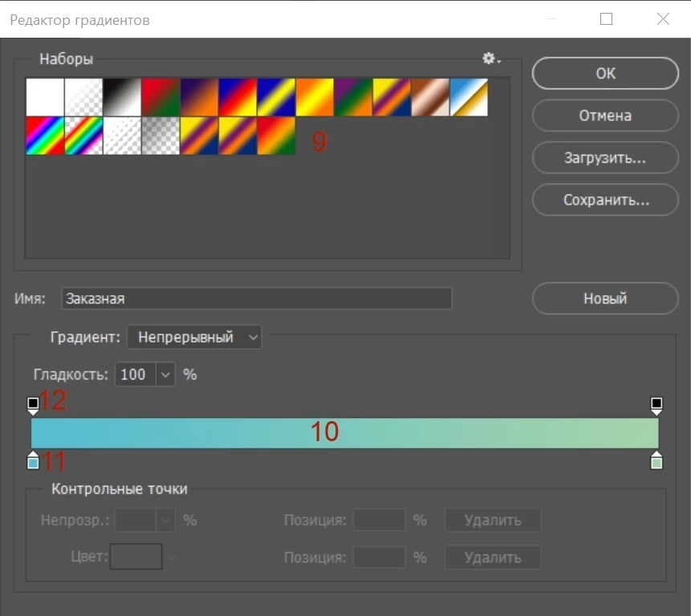Viewport: 691px width, 616px height.
Task: Choose the copper brown gradient preset
Action: coord(430,97)
